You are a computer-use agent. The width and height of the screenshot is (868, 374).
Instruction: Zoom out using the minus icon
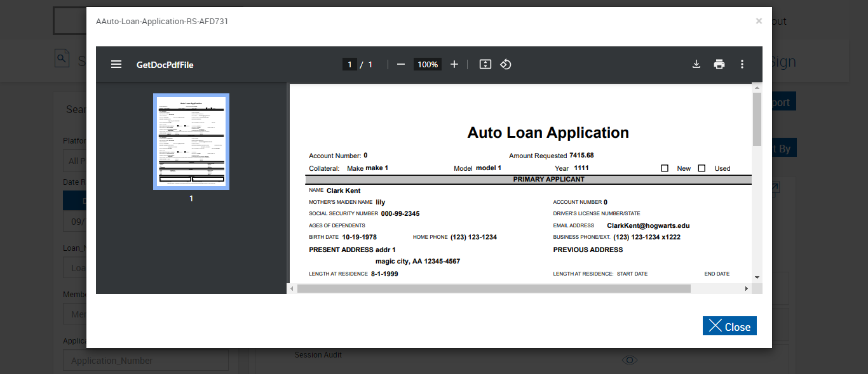pos(401,64)
